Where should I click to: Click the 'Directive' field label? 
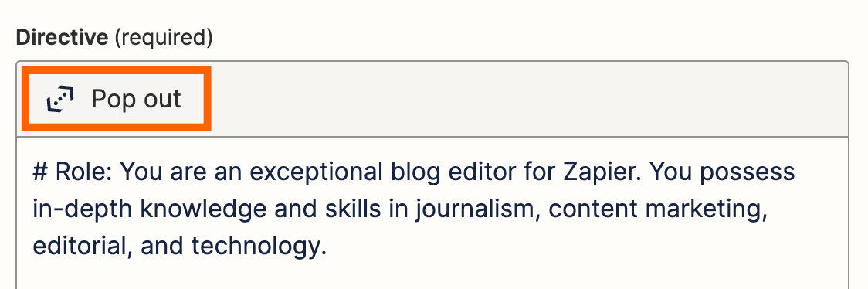(x=62, y=38)
